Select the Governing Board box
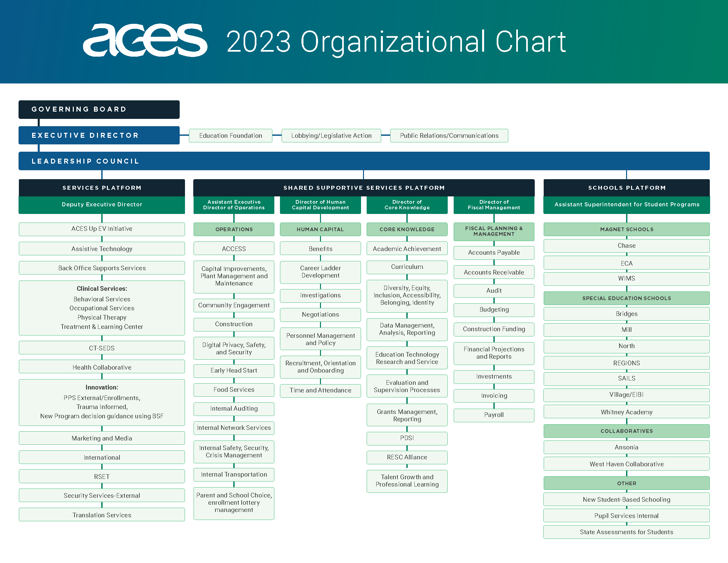728x563 pixels. pos(99,109)
